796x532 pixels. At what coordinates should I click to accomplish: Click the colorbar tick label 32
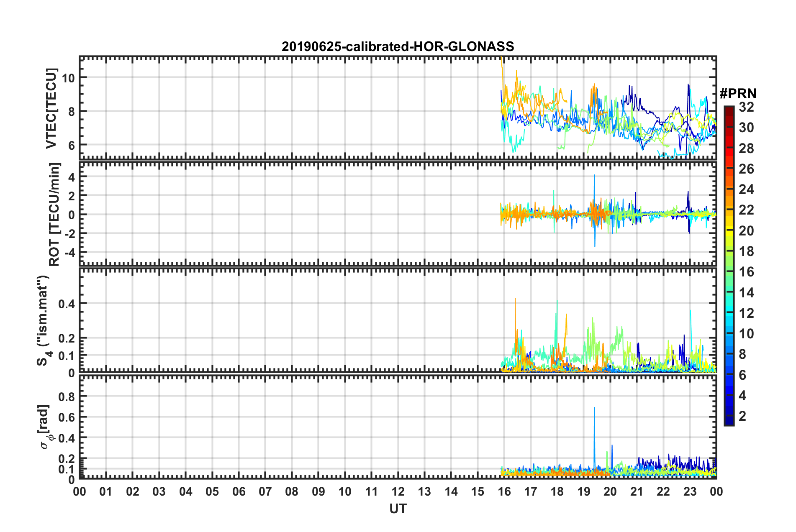(746, 107)
